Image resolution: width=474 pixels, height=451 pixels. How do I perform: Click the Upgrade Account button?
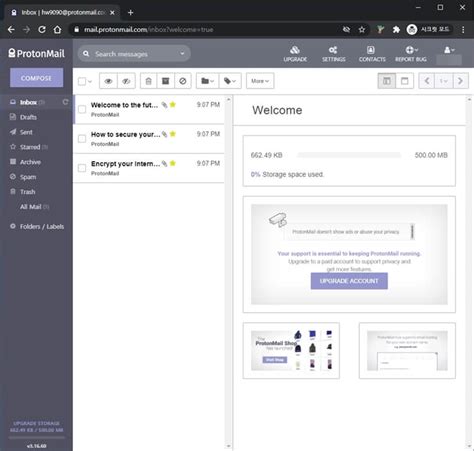(349, 281)
